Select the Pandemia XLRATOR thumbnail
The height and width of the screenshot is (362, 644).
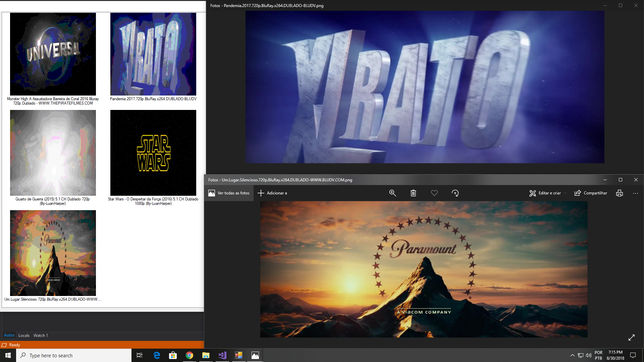[x=153, y=54]
